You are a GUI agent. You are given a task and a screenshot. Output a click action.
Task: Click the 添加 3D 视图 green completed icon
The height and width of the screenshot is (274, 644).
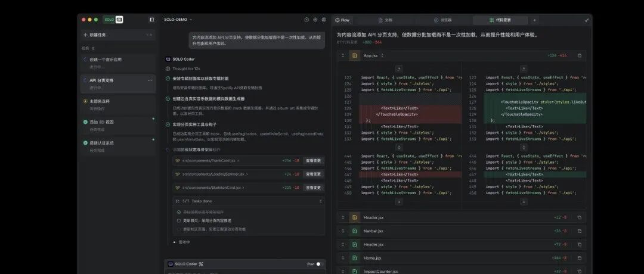[85, 122]
